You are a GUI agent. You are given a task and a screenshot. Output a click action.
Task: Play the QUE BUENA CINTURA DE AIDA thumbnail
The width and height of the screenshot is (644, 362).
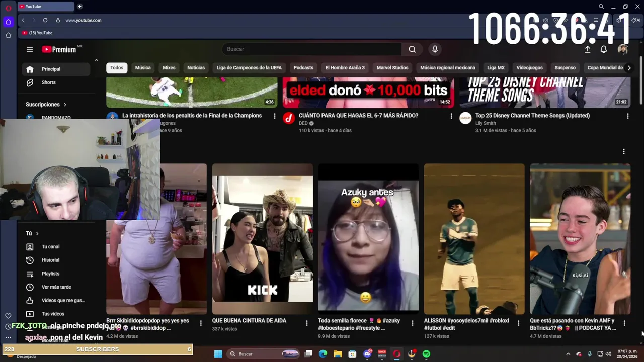pyautogui.click(x=263, y=239)
